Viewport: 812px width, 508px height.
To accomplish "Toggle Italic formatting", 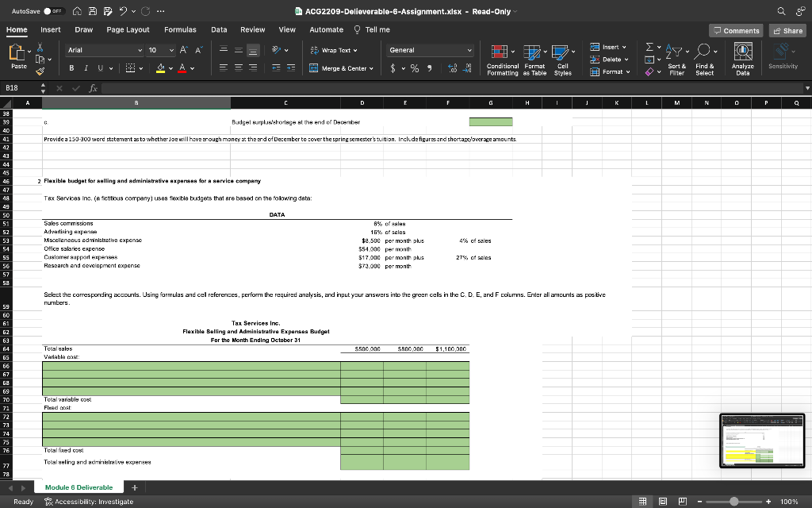I will (86, 68).
